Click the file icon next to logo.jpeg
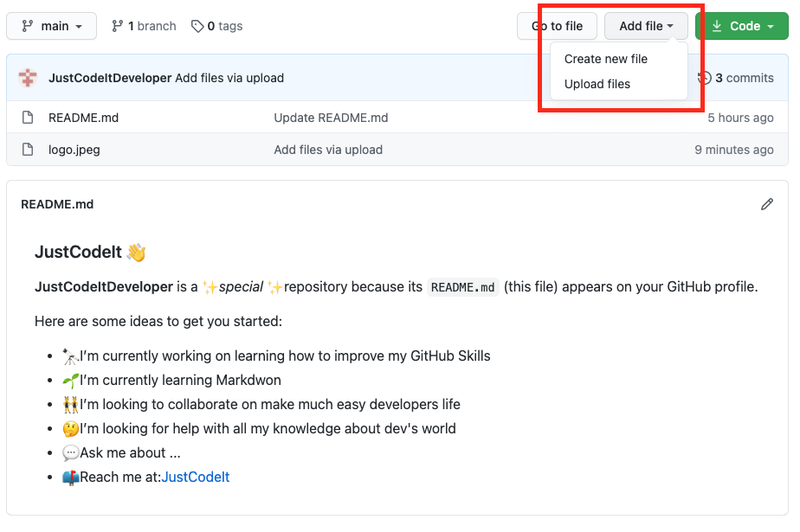Viewport: 800px width, 532px height. (x=28, y=150)
